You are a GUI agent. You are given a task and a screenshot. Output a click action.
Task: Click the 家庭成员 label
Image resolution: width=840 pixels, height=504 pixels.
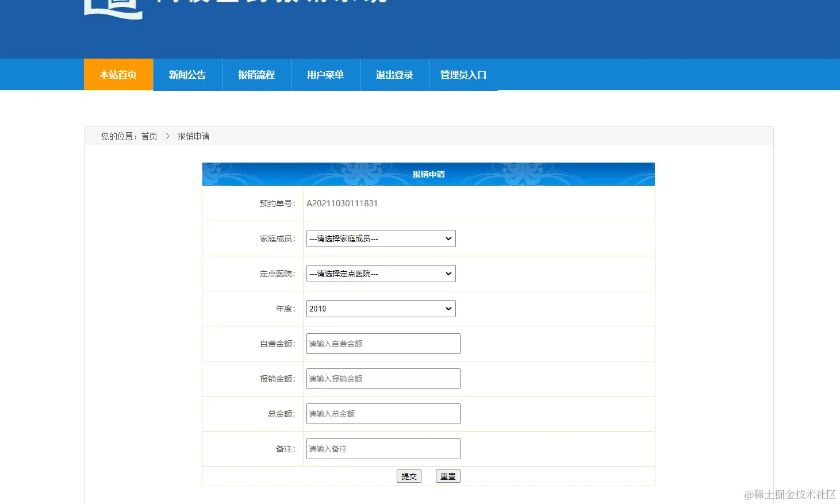(x=278, y=238)
